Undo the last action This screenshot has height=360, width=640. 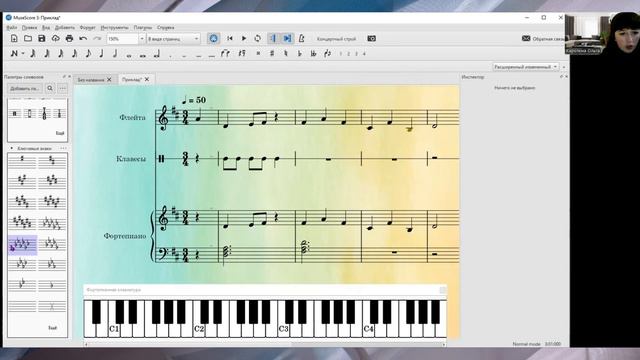[83, 39]
